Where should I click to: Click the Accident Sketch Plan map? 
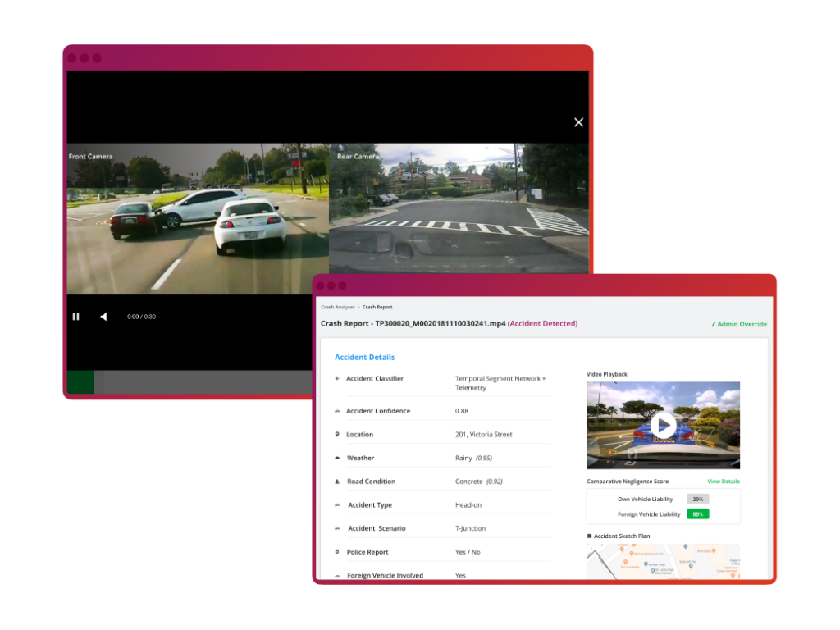tap(663, 562)
